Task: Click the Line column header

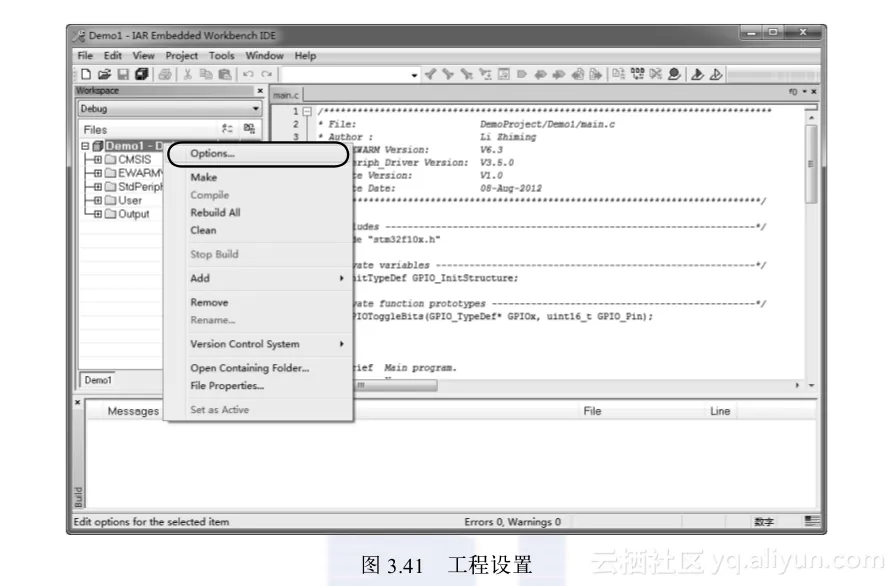Action: (x=720, y=411)
